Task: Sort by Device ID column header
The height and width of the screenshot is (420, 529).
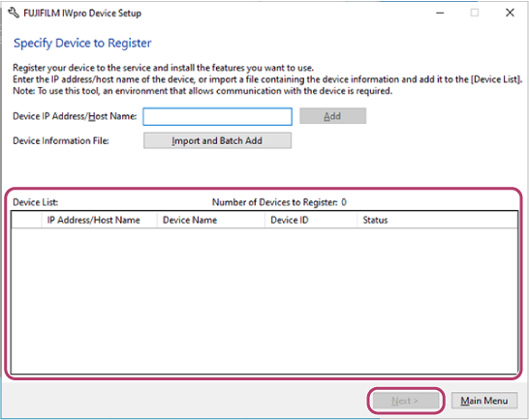Action: [x=311, y=220]
